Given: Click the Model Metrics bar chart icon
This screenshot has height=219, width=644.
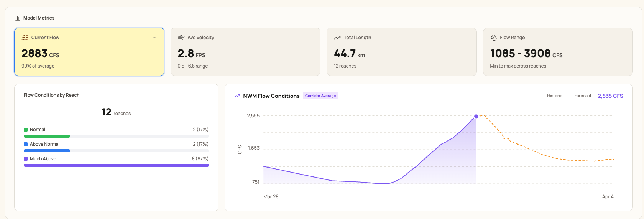Looking at the screenshot, I should (x=17, y=18).
